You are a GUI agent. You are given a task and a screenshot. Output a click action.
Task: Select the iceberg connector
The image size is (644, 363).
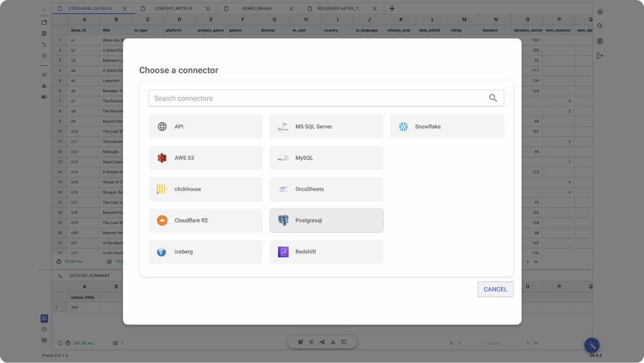205,252
